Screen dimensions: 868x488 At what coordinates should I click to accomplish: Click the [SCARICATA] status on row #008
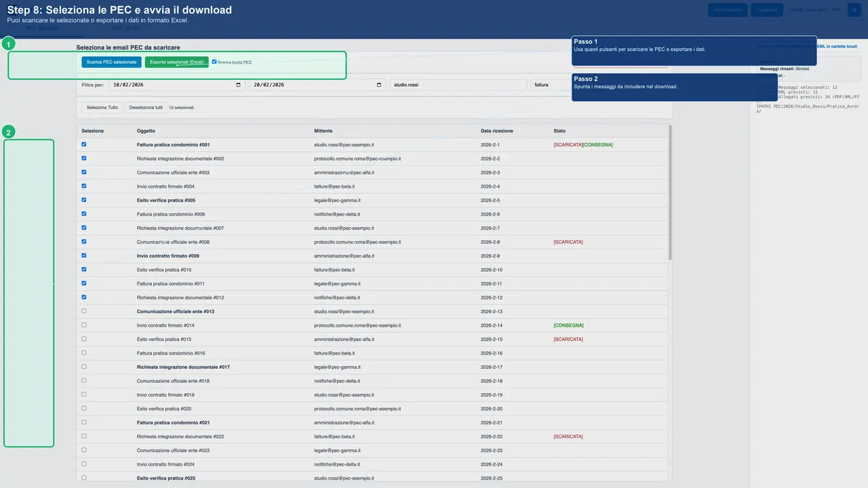[x=568, y=242]
